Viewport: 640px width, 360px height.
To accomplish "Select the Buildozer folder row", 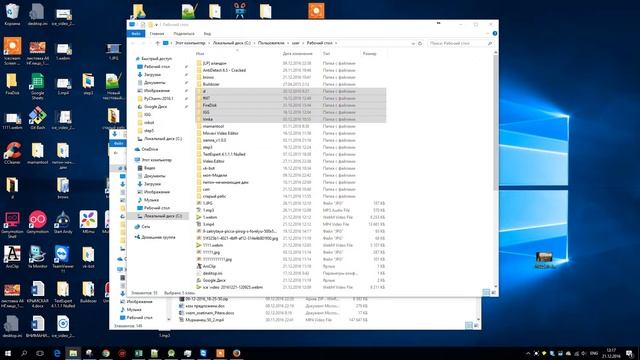I will [x=291, y=84].
